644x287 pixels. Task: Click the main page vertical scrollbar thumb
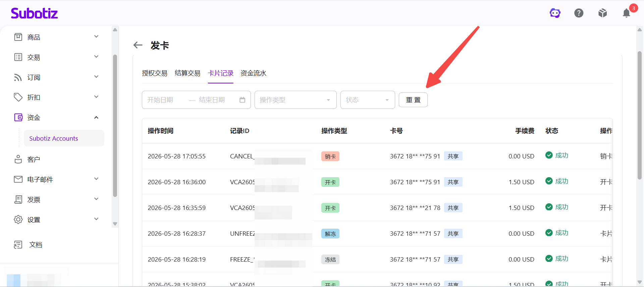640,116
